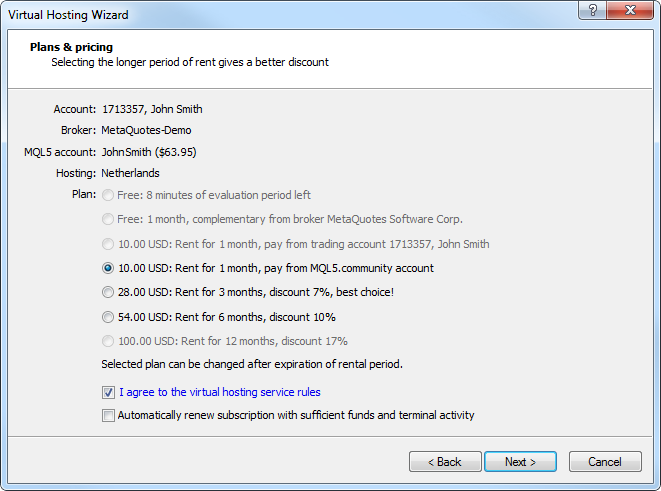Screen dimensions: 661x491
Task: Go back with the Back button
Action: [x=445, y=462]
